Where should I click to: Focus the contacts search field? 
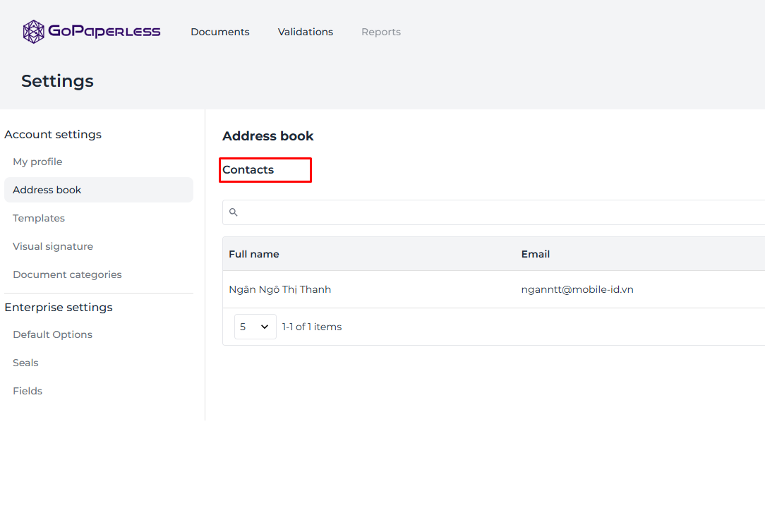tap(494, 212)
